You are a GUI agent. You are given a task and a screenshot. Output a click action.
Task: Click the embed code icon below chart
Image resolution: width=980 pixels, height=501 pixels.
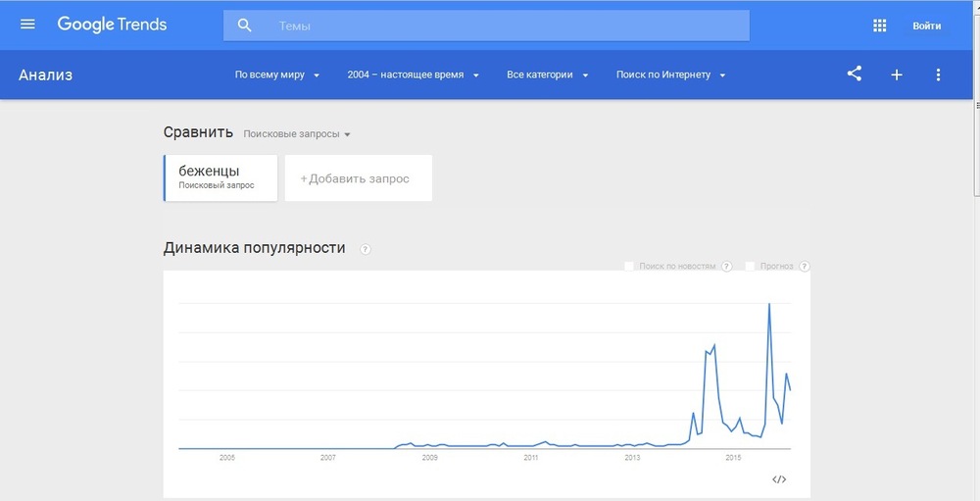tap(779, 479)
